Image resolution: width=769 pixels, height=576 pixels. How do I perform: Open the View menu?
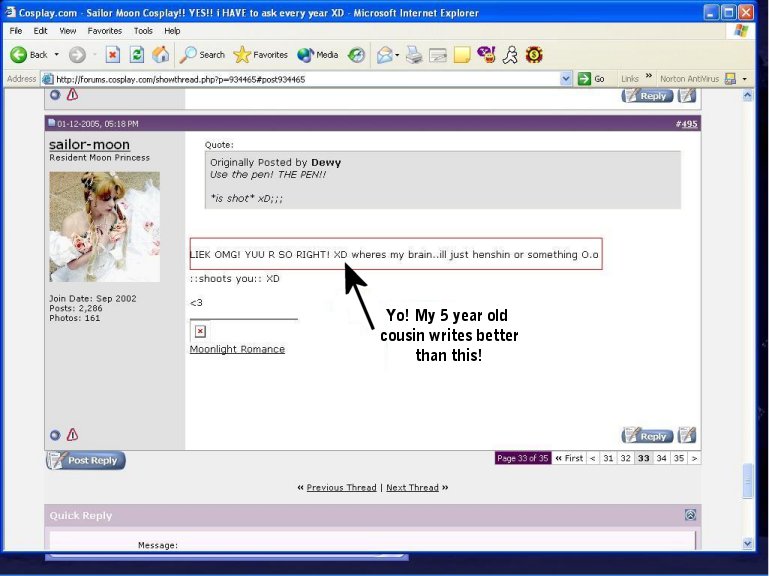coord(68,30)
